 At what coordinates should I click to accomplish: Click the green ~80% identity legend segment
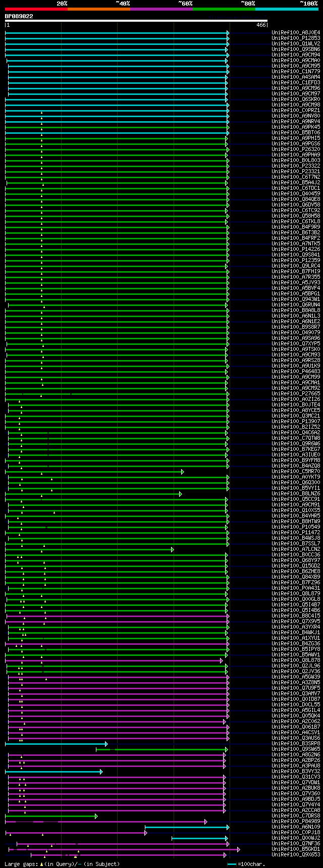point(224,9)
